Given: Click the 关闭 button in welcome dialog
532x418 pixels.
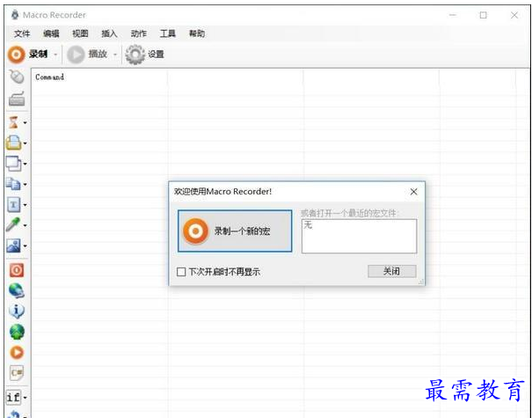Looking at the screenshot, I should tap(392, 271).
